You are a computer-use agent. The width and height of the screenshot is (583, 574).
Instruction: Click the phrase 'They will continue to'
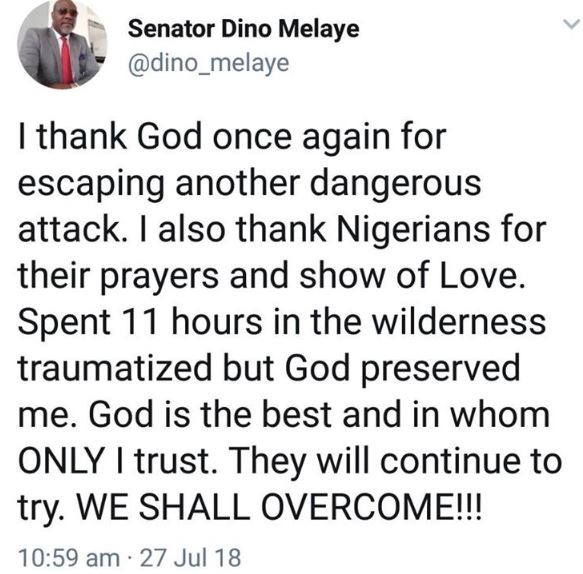[397, 461]
